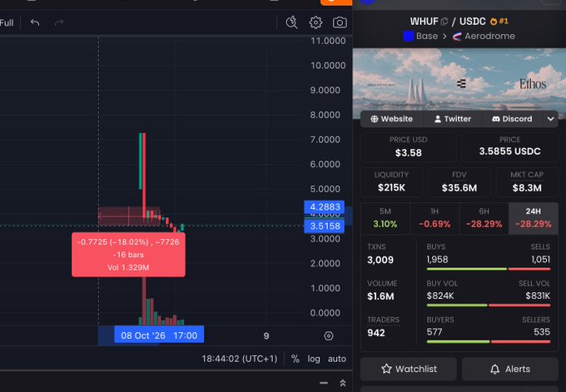Click the tall red candlestick near 7.0000

point(144,176)
